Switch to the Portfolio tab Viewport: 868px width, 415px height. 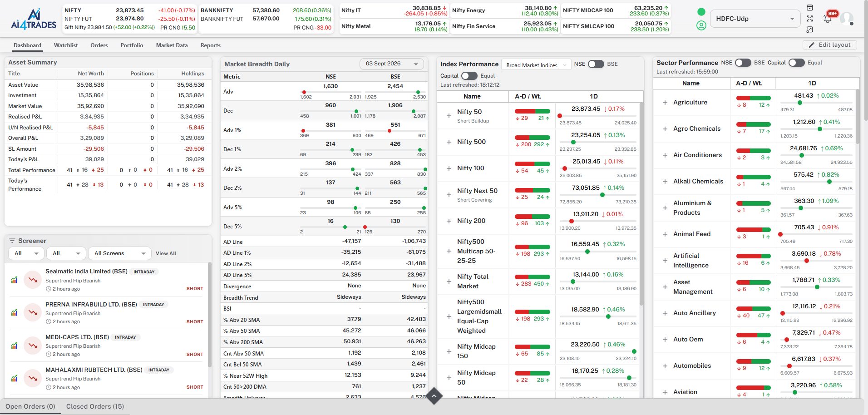(x=132, y=45)
